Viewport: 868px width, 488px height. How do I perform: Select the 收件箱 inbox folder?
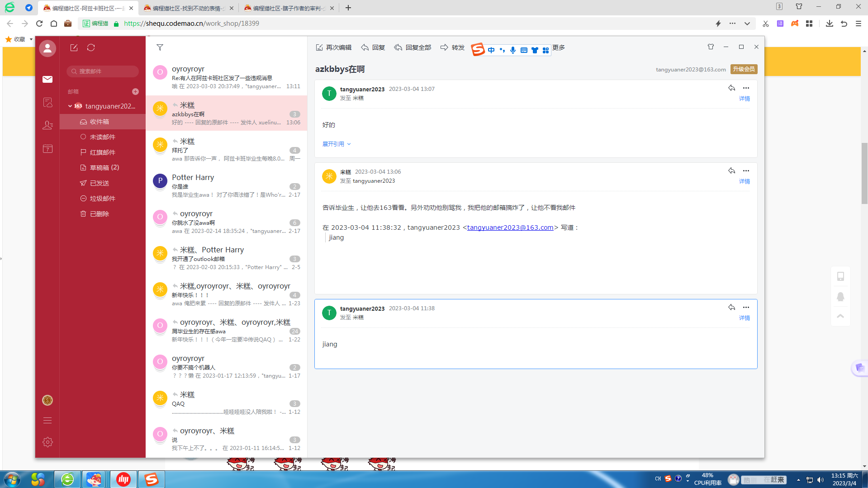point(103,122)
